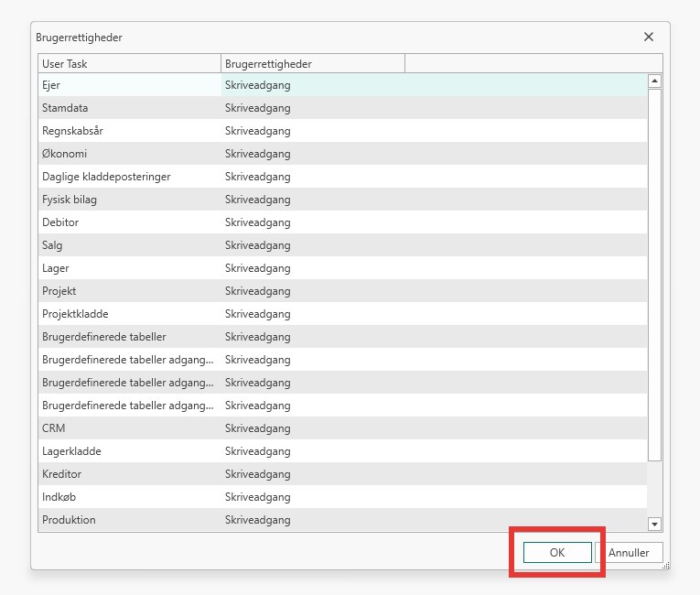Click the scrollbar up arrow
Screen dimensions: 700x595
654,81
